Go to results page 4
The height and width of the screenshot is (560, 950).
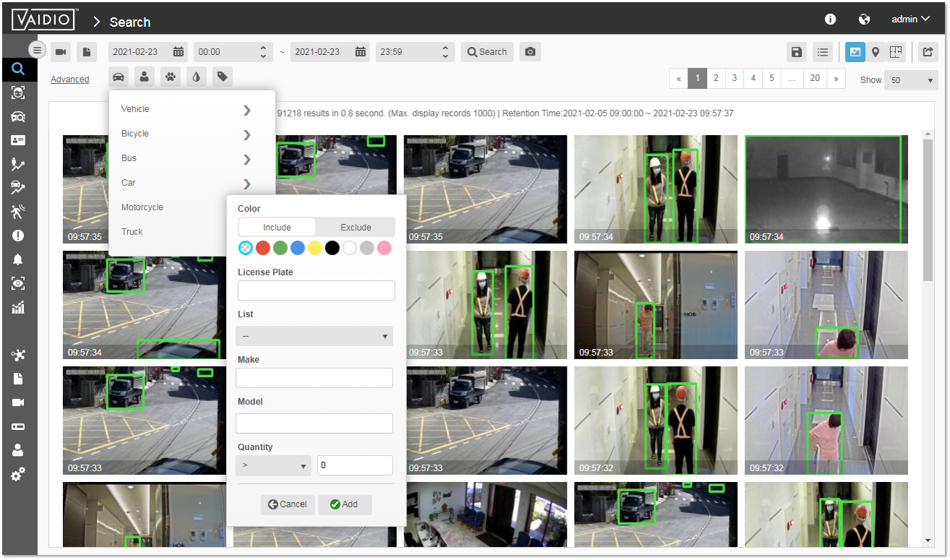click(753, 78)
